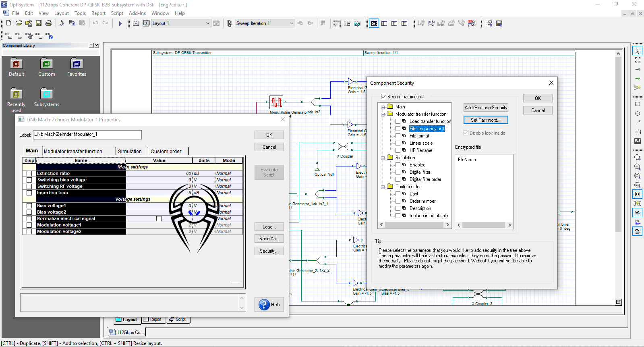Click the Help button in Properties dialog
Viewport: 644px width, 347px height.
269,305
